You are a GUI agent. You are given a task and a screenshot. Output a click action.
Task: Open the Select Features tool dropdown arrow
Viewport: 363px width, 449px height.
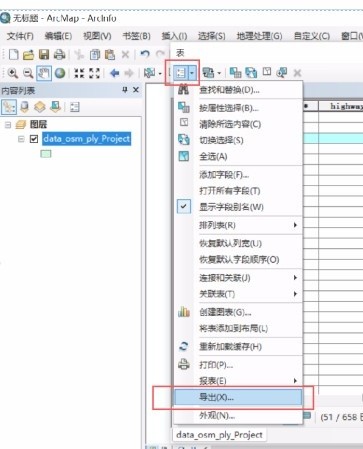(160, 73)
